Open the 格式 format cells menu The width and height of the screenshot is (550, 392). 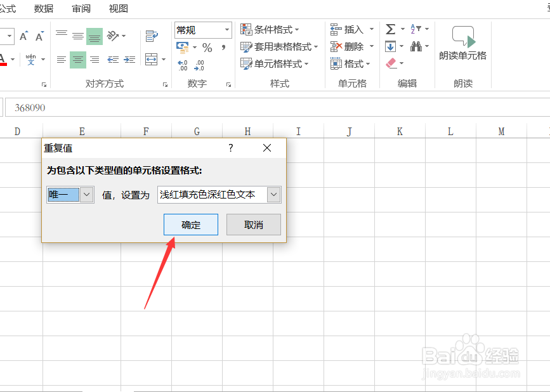(350, 64)
